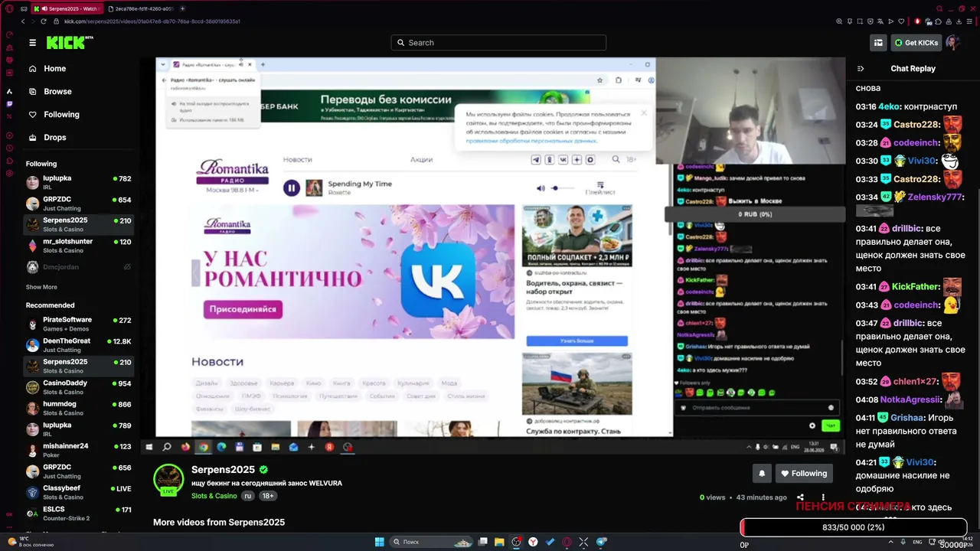Mute Romantika radio speaker icon
Image resolution: width=980 pixels, height=551 pixels.
(541, 187)
